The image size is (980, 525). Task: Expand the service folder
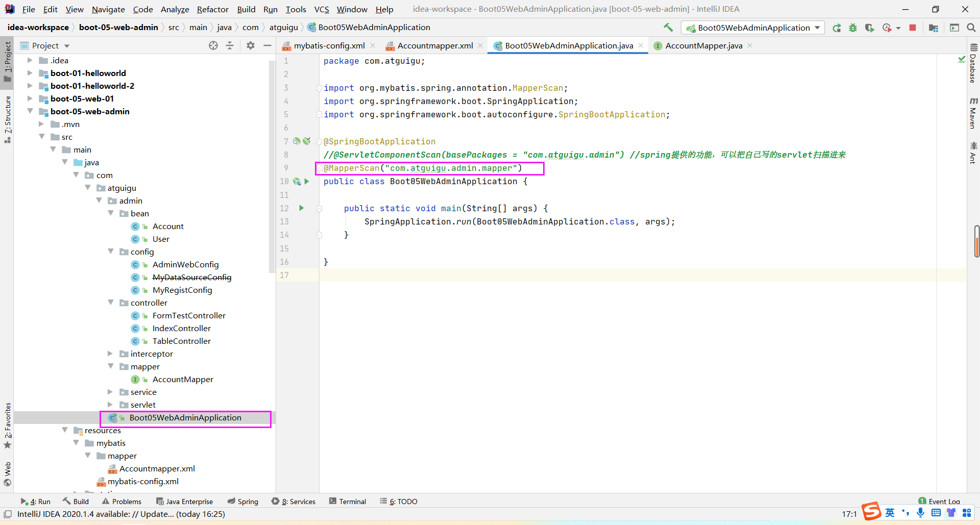coord(110,392)
